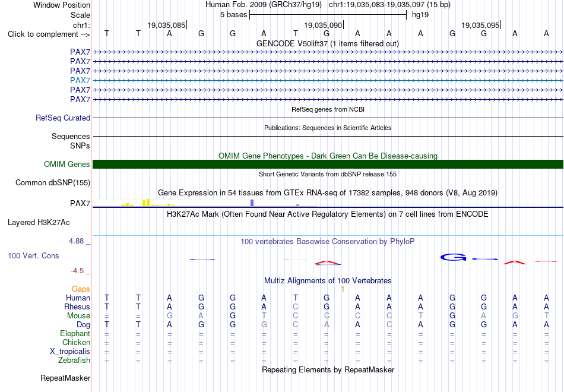
Task: Click the 'RefSeq genes from NCBI' title
Action: [x=328, y=109]
